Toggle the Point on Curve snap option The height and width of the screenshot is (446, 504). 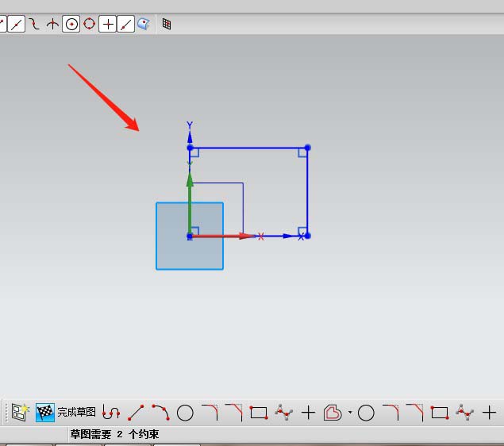(x=125, y=24)
